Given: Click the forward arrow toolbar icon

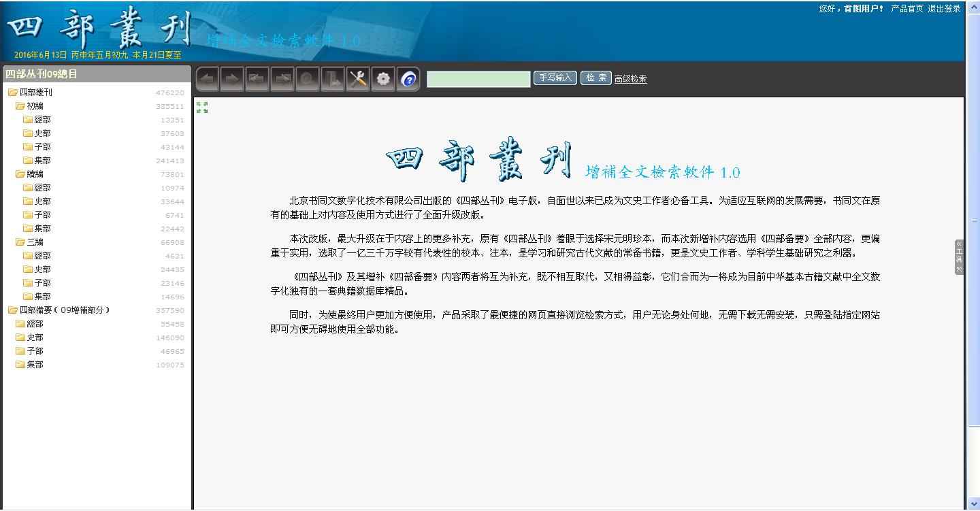Looking at the screenshot, I should pyautogui.click(x=233, y=79).
